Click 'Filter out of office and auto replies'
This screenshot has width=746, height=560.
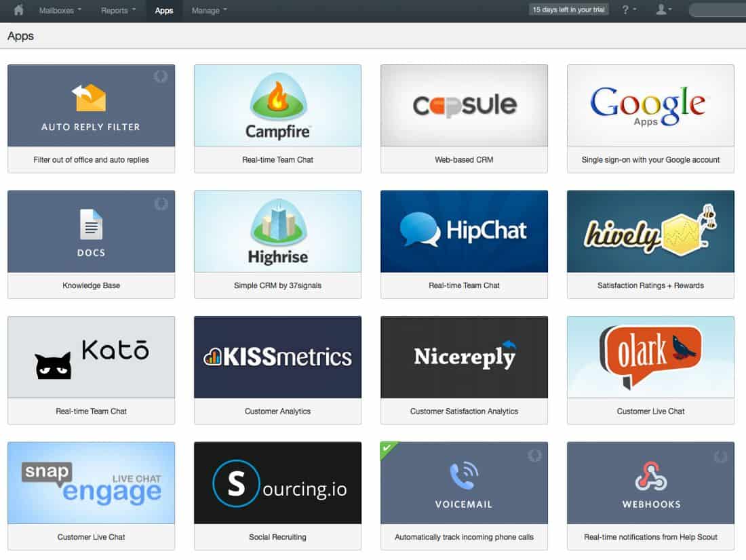91,160
